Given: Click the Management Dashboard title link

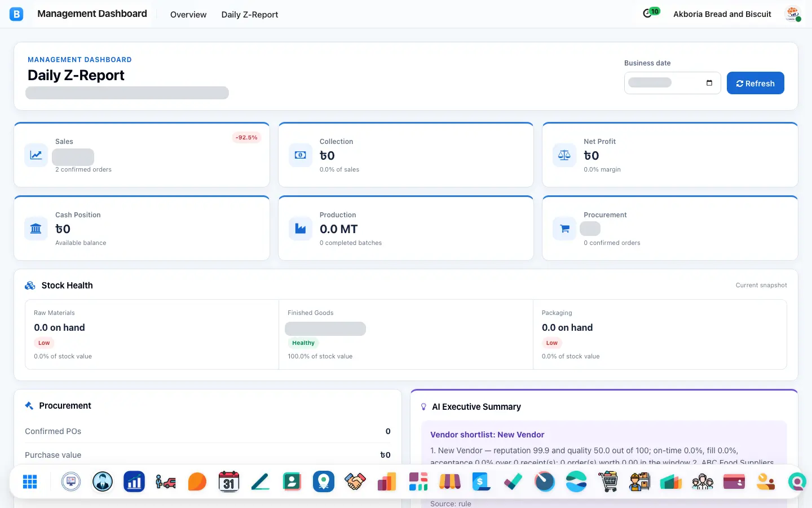Looking at the screenshot, I should (92, 14).
